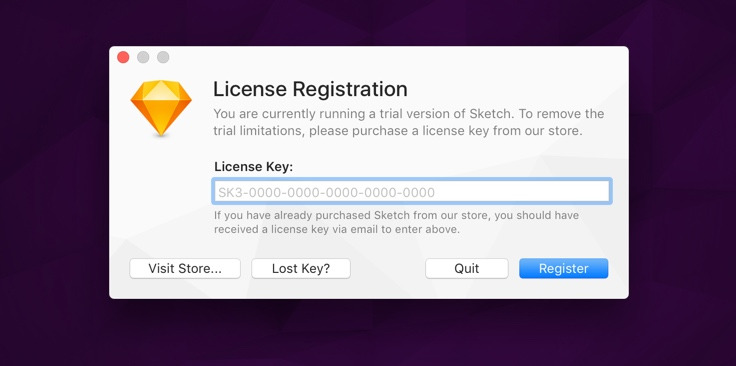The image size is (736, 366).
Task: Click the orange Sketch diamond logo
Action: coord(161,108)
